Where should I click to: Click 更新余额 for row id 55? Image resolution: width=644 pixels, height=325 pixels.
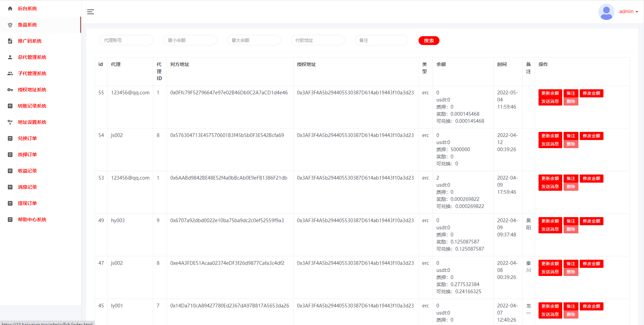click(x=550, y=93)
